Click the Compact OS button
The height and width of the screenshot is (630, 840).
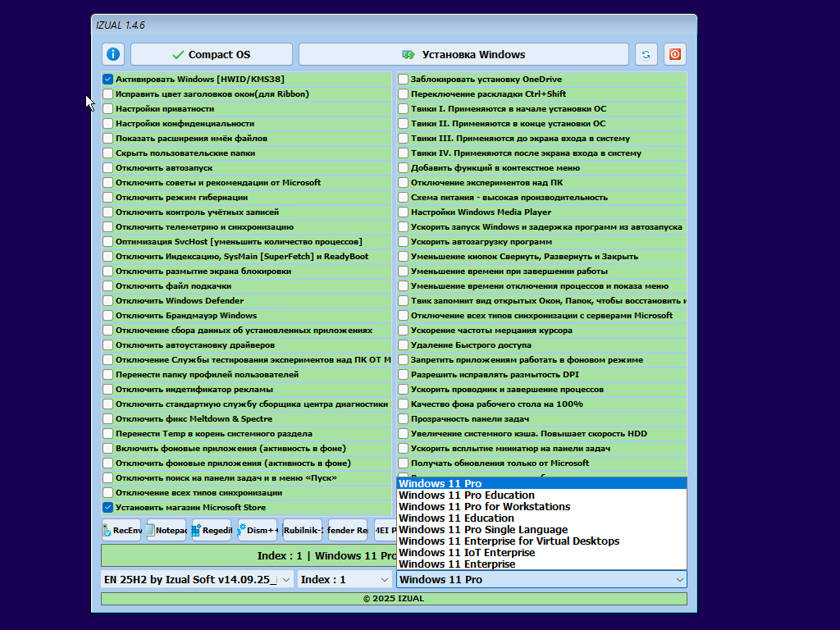[x=212, y=54]
